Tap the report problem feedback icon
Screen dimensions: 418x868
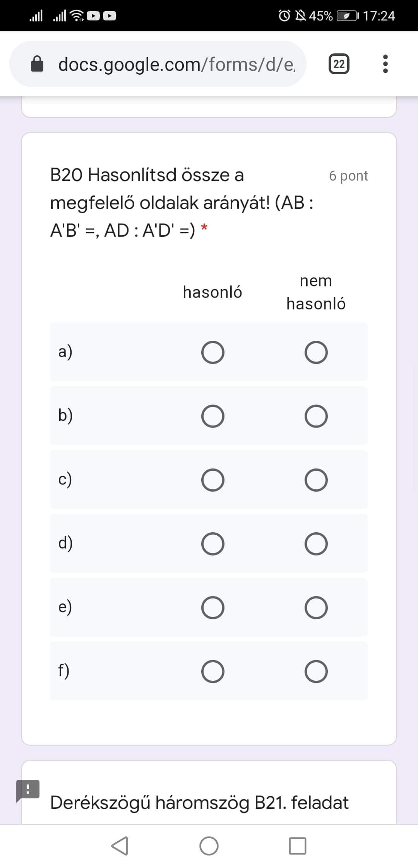tap(27, 789)
